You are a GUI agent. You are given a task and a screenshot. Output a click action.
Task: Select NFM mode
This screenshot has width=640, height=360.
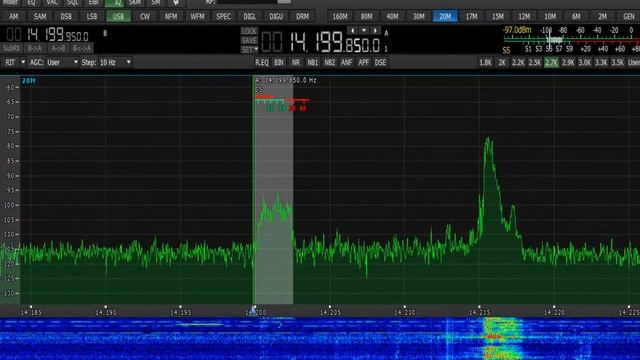tap(171, 17)
